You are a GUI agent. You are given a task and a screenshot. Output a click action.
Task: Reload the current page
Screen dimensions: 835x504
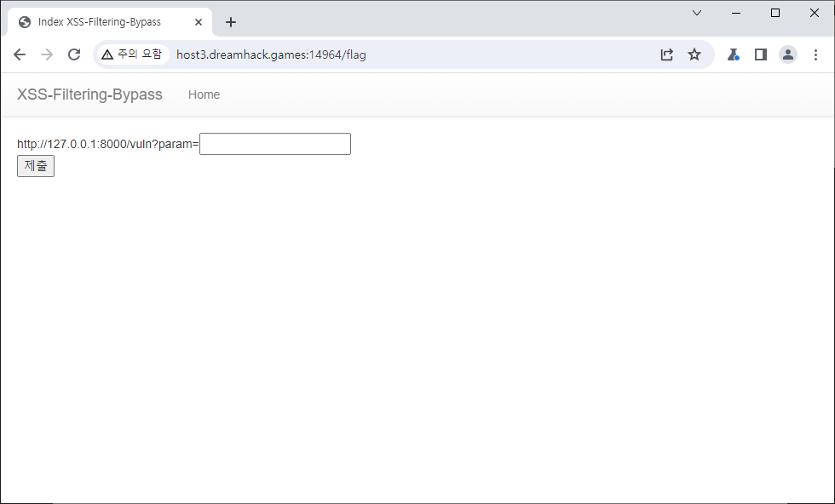tap(74, 54)
